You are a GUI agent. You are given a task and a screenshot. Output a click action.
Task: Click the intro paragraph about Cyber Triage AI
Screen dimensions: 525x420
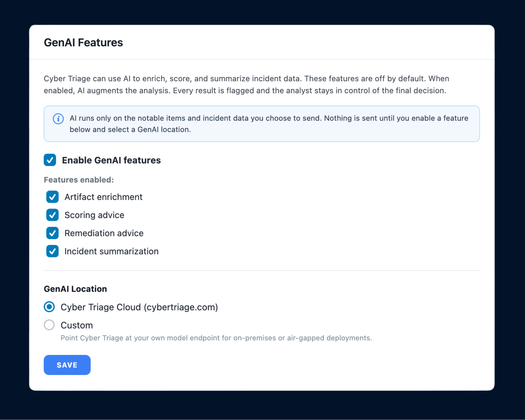(246, 85)
